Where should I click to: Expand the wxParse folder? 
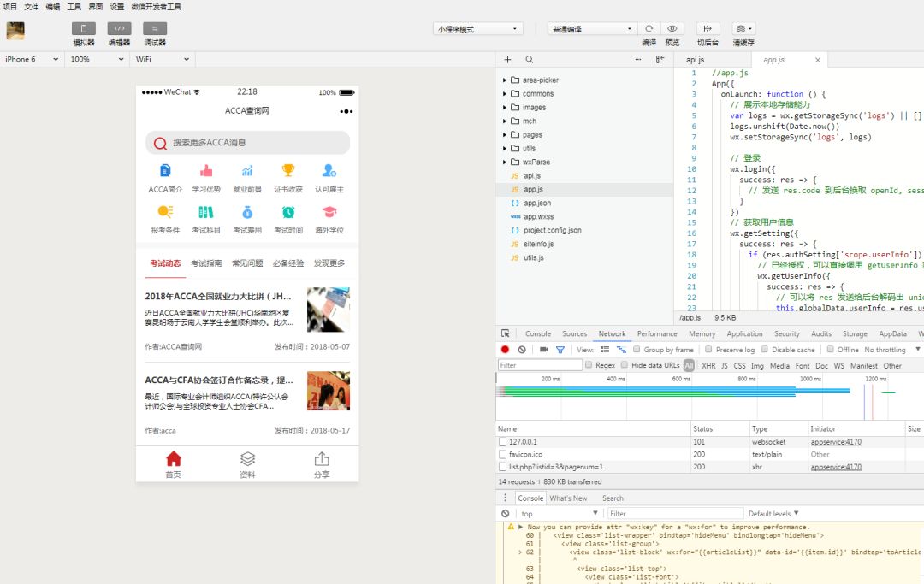[505, 162]
